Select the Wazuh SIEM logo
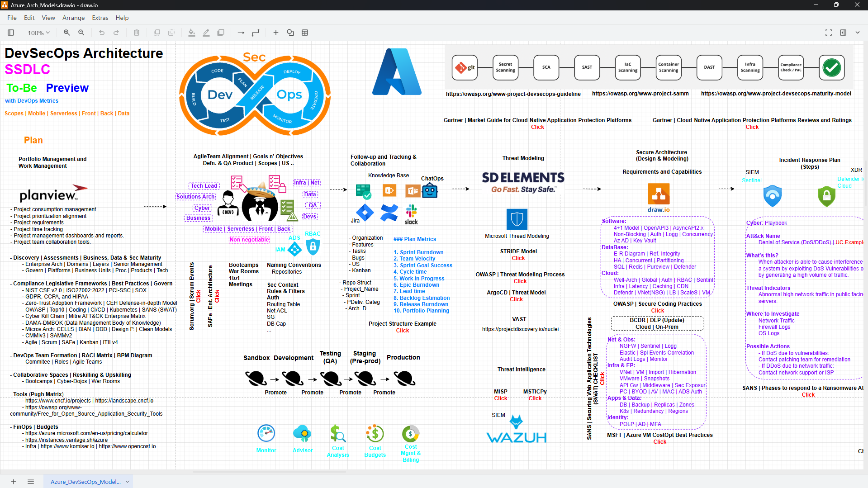 click(517, 429)
